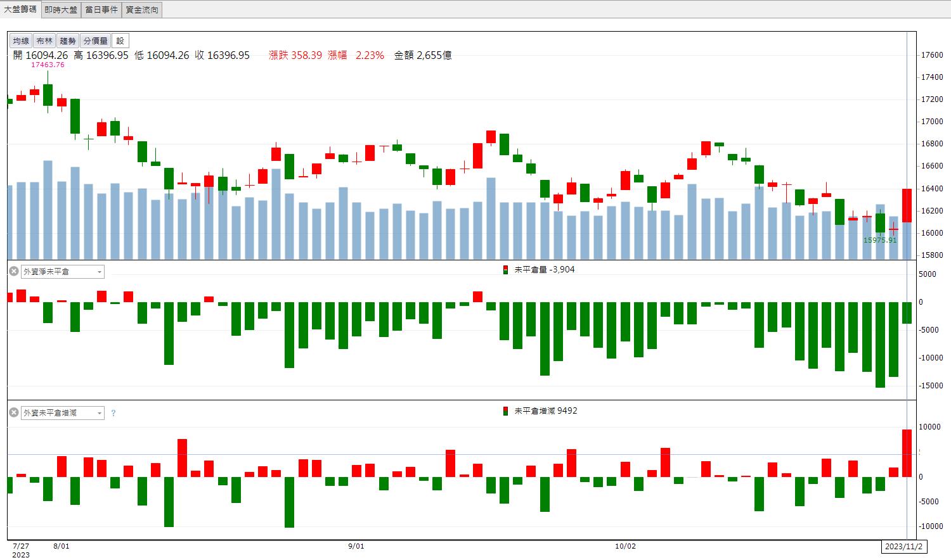Open the question mark help icon
The image size is (951, 560).
113,413
